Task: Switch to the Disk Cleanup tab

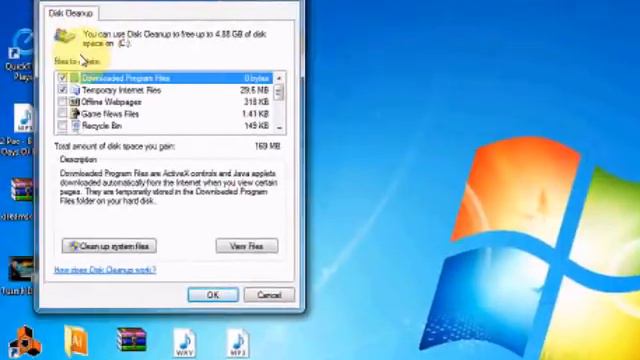Action: click(71, 13)
